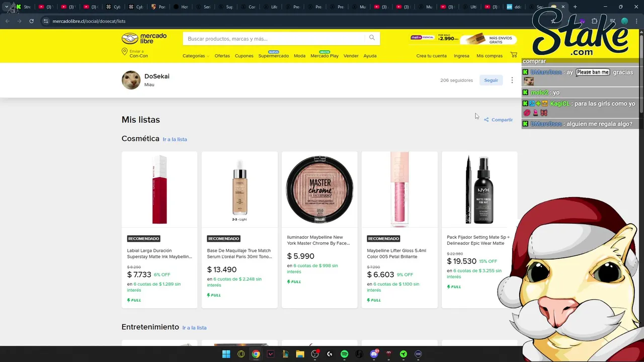Click the location pin for Con-Con

pyautogui.click(x=124, y=52)
